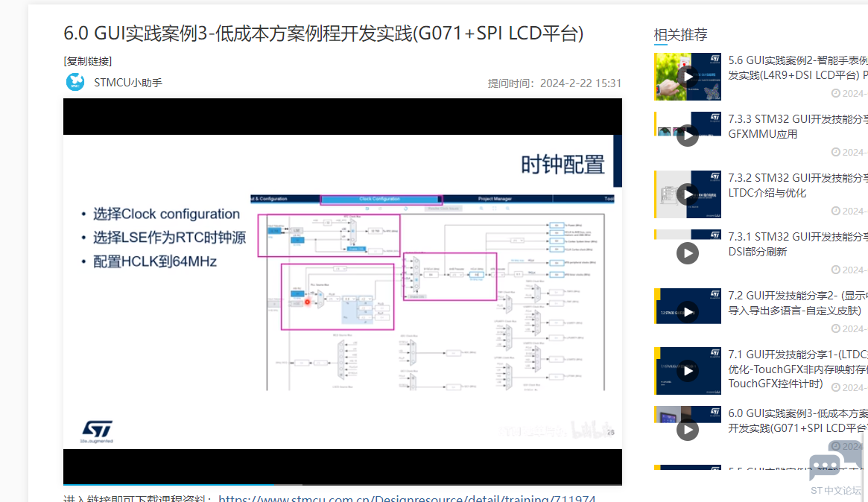Screen dimensions: 868x502
Task: Open the STMCU小助手 author name
Action: (128, 83)
